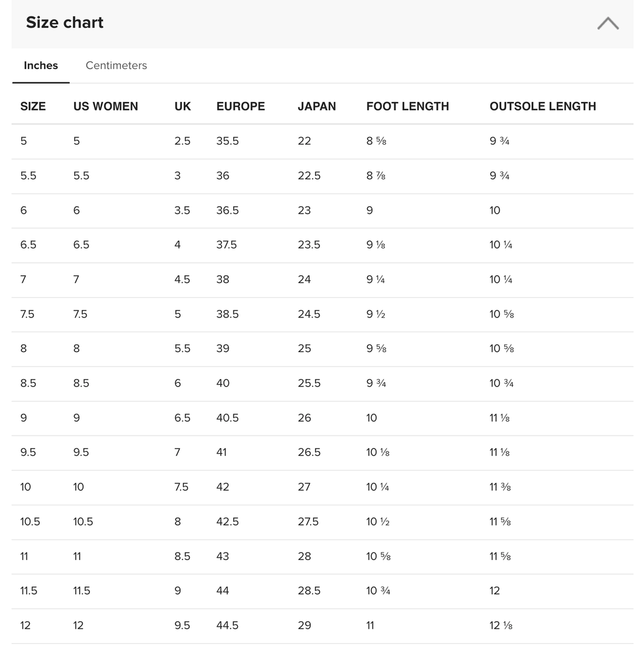
Task: Select Europe value 35.5 in first row
Action: pyautogui.click(x=227, y=141)
